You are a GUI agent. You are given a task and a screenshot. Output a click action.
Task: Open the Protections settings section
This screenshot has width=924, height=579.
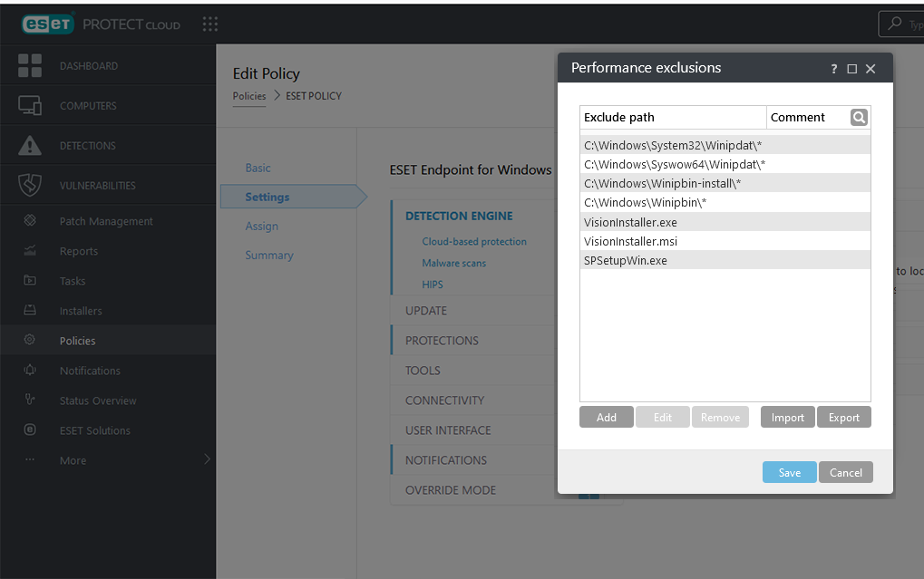(442, 341)
